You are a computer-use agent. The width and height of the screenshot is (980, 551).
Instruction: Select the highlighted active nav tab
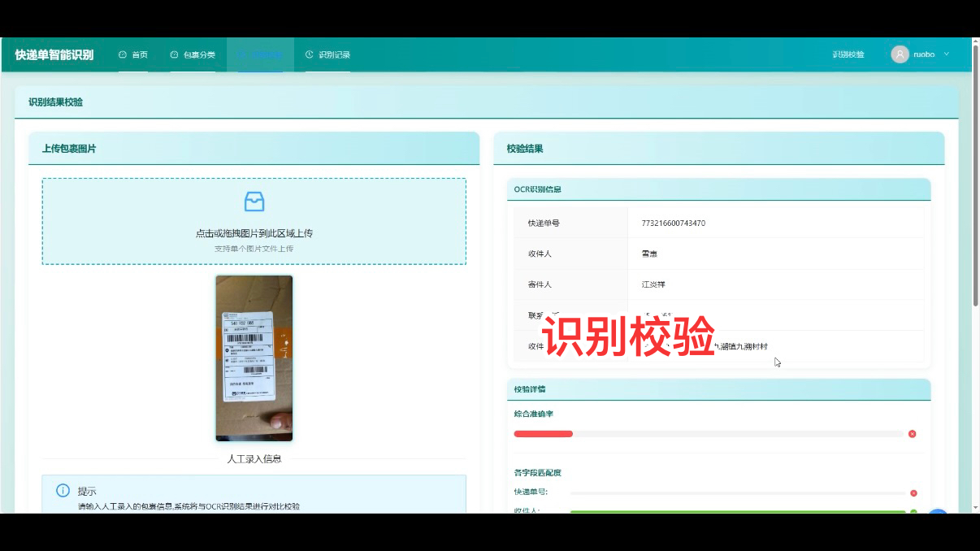[260, 54]
